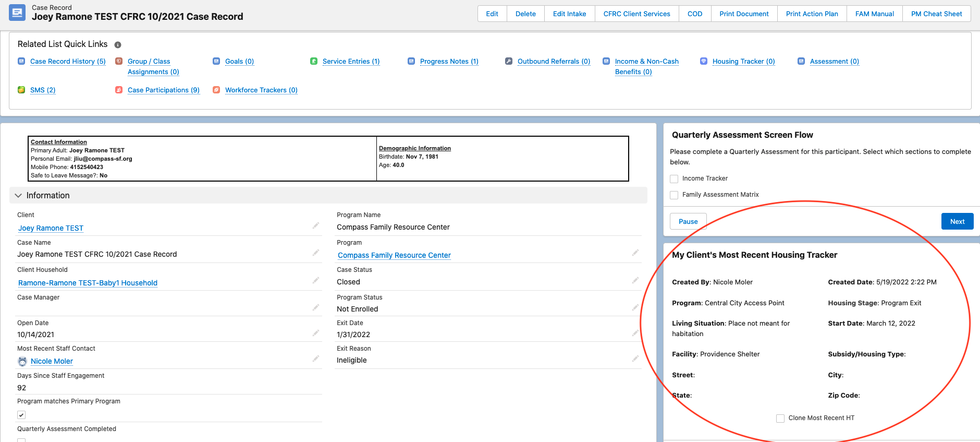Open the Joey Ramone TEST client link
The width and height of the screenshot is (980, 442).
pos(51,228)
